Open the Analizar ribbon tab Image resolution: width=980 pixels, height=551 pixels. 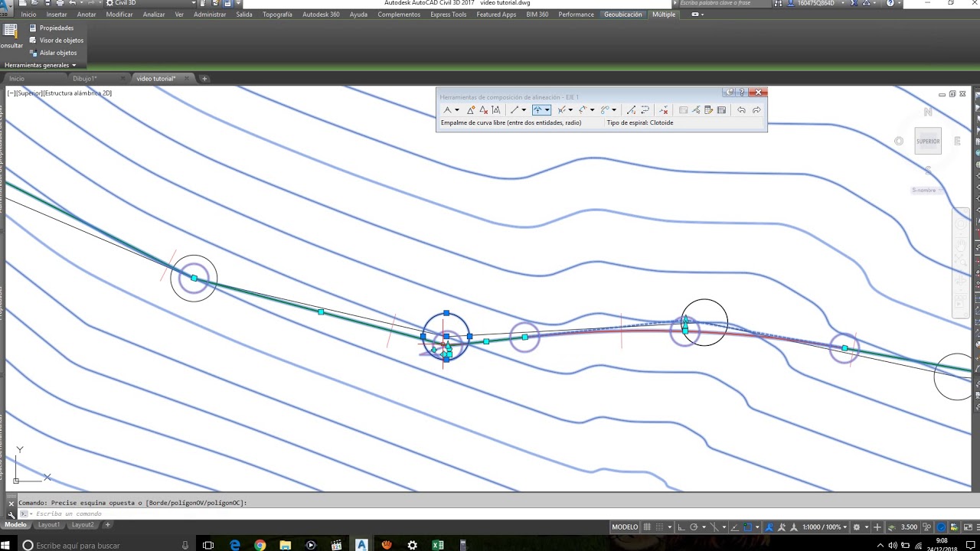click(x=154, y=15)
